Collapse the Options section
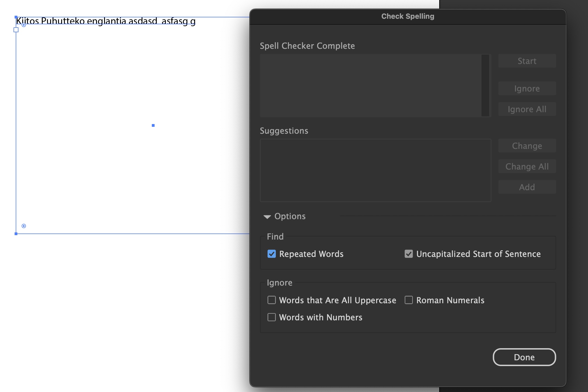The image size is (588, 392). click(x=267, y=217)
